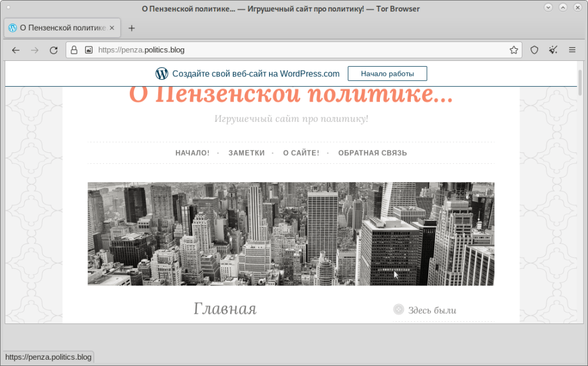Open the Tor security level shield
Viewport: 588px width, 366px height.
pyautogui.click(x=534, y=50)
